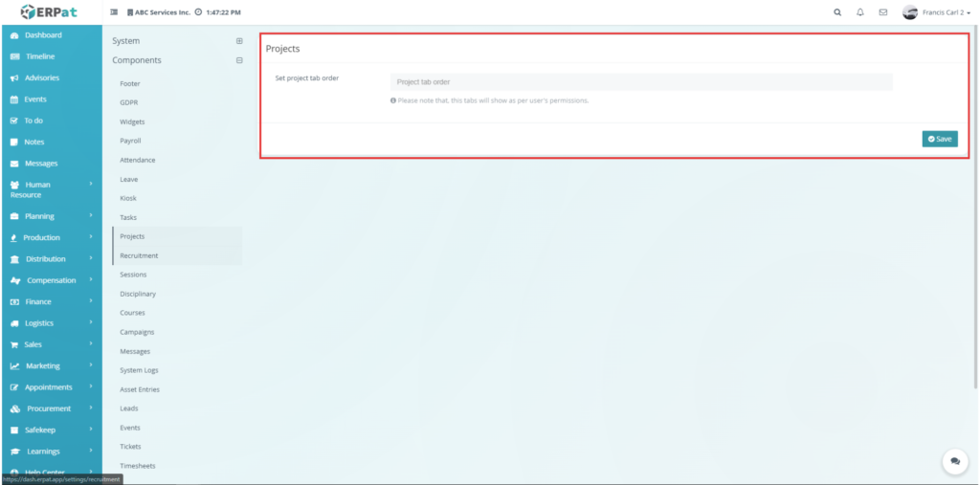980x485 pixels.
Task: Expand the Planning menu
Action: pos(51,216)
